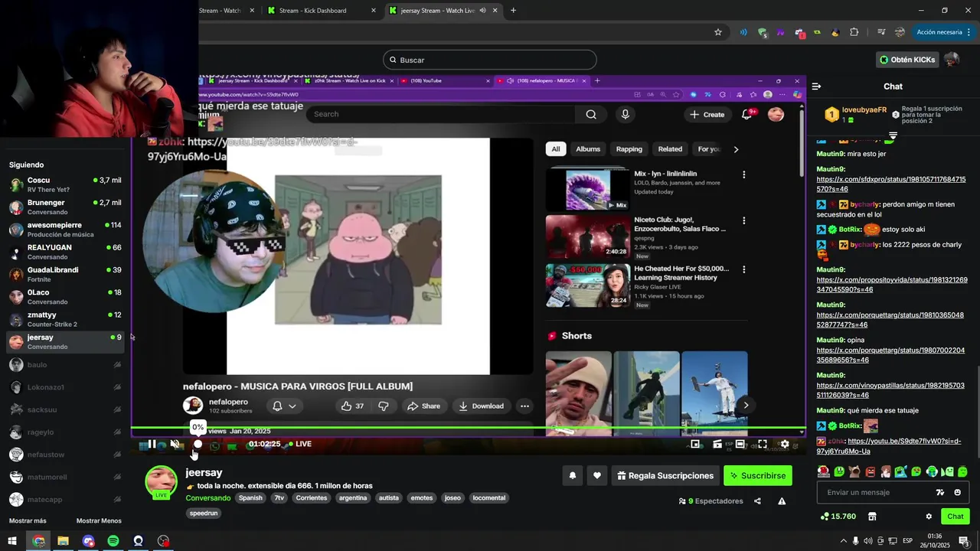Open the KICKs shop icon

871,517
